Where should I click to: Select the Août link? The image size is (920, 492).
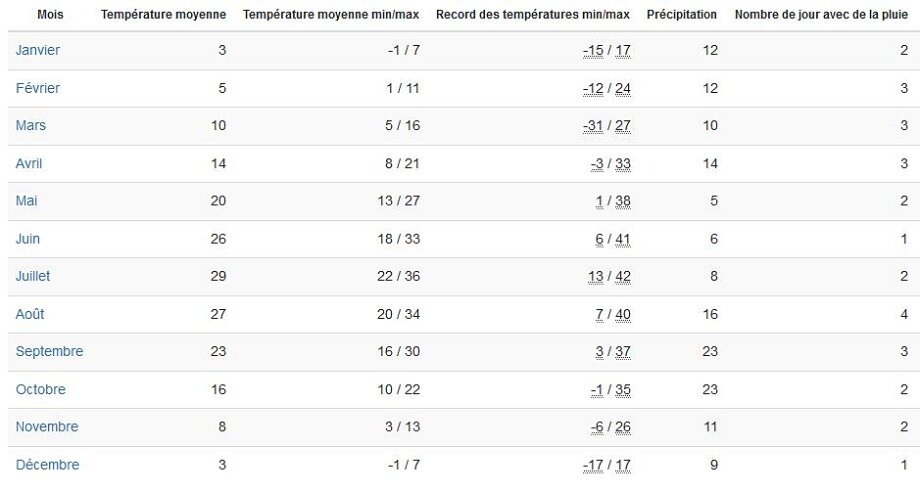[30, 314]
